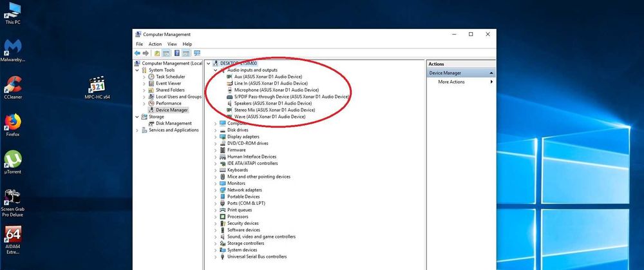This screenshot has height=270, width=644.
Task: Click the Firmware category icon
Action: [x=223, y=150]
